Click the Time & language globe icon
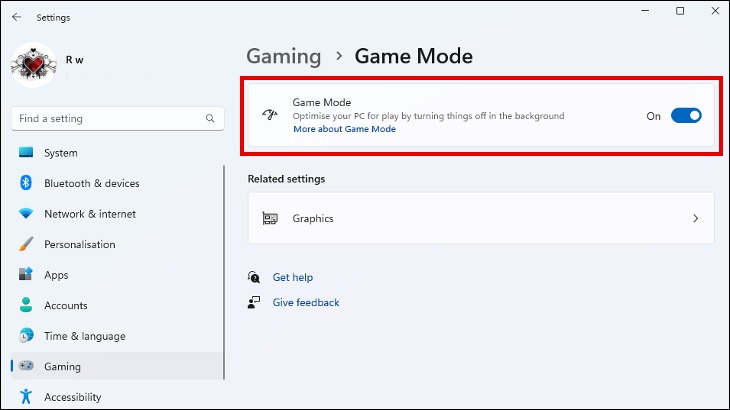 [x=26, y=335]
